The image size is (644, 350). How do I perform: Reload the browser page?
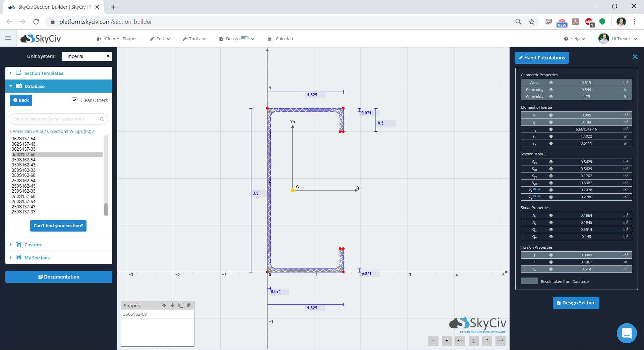[x=36, y=22]
